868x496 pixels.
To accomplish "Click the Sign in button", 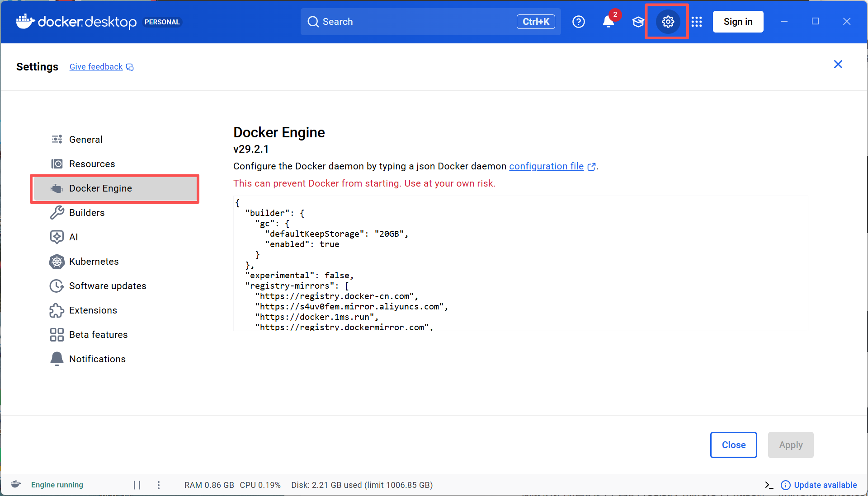I will [x=738, y=22].
